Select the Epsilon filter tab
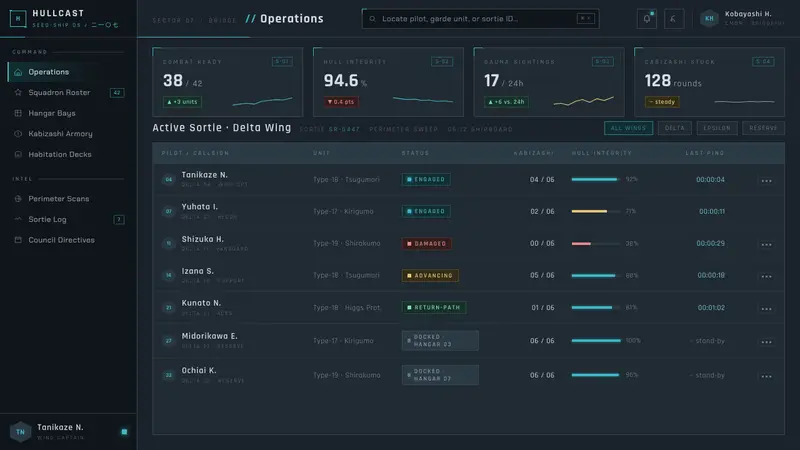 (717, 128)
